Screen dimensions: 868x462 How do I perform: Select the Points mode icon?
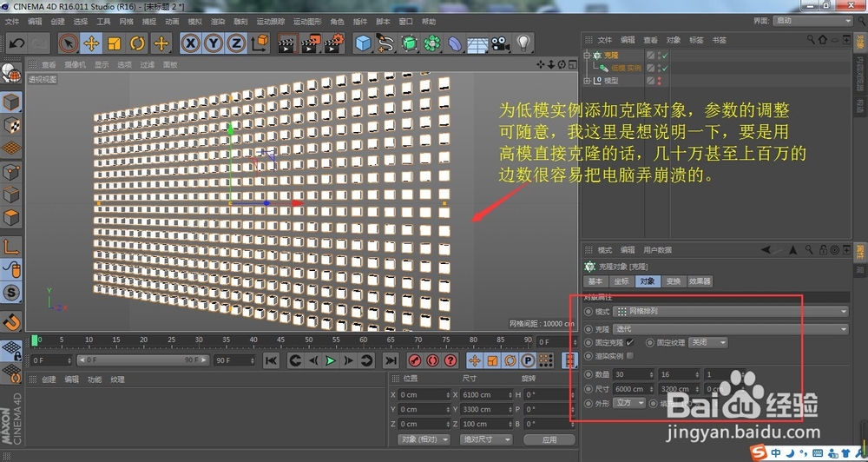coord(11,172)
